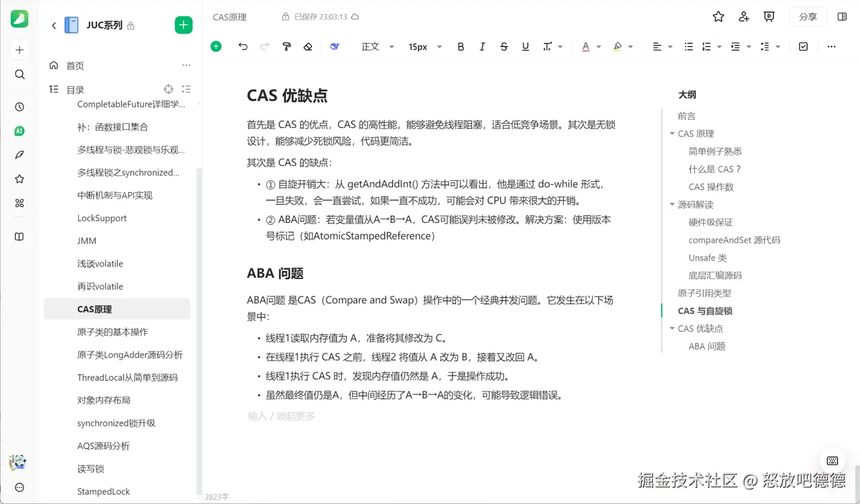Insert a to-do checkbox from the toolbar

click(x=803, y=46)
